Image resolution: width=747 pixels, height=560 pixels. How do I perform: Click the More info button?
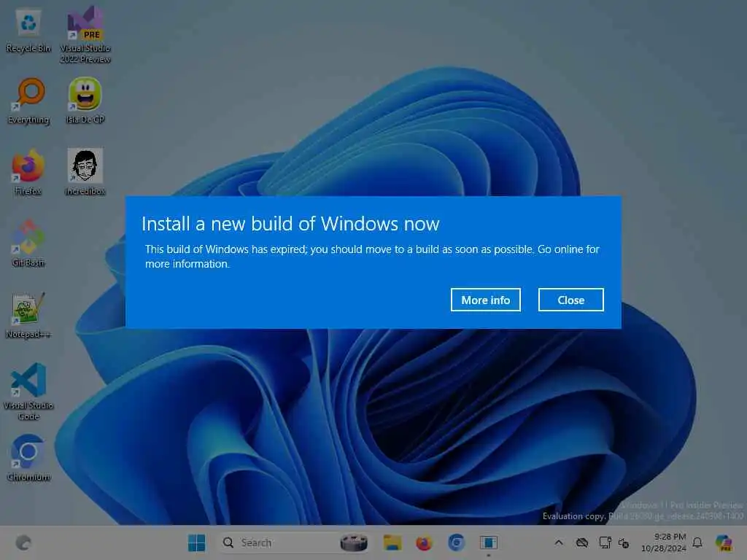[x=485, y=300]
